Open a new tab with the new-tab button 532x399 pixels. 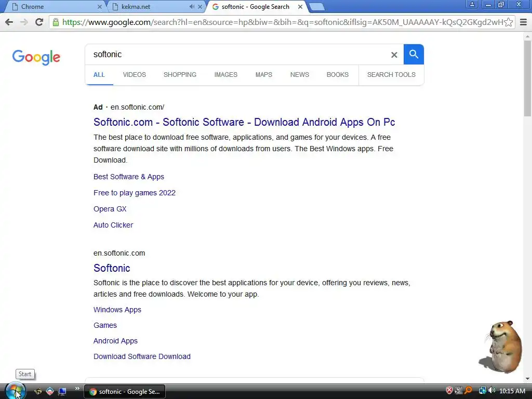point(316,7)
